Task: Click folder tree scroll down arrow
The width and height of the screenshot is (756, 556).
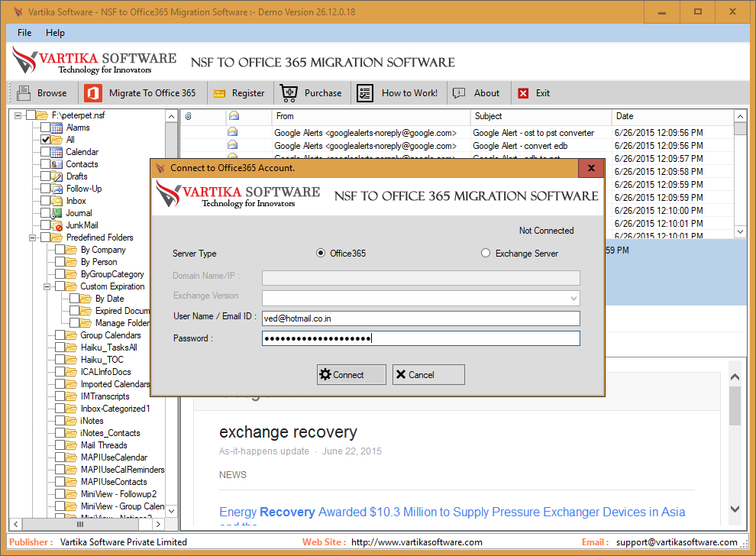Action: (x=172, y=511)
